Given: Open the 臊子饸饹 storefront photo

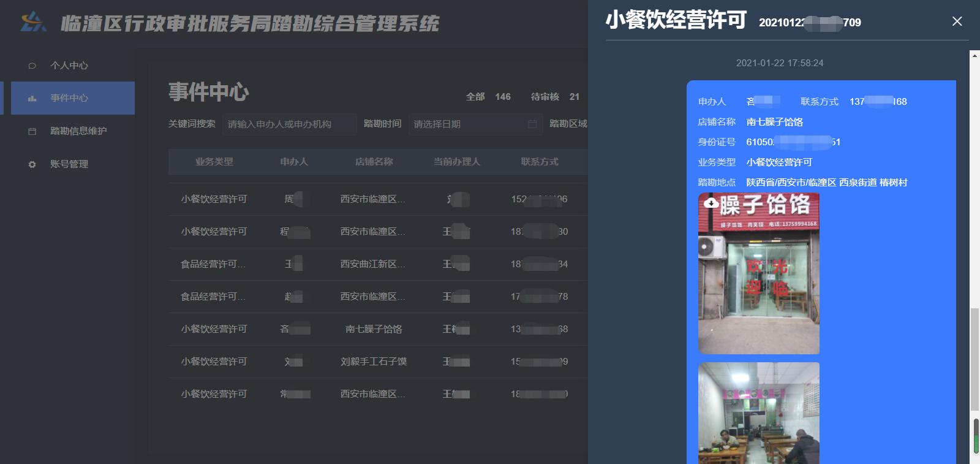Looking at the screenshot, I should coord(759,273).
